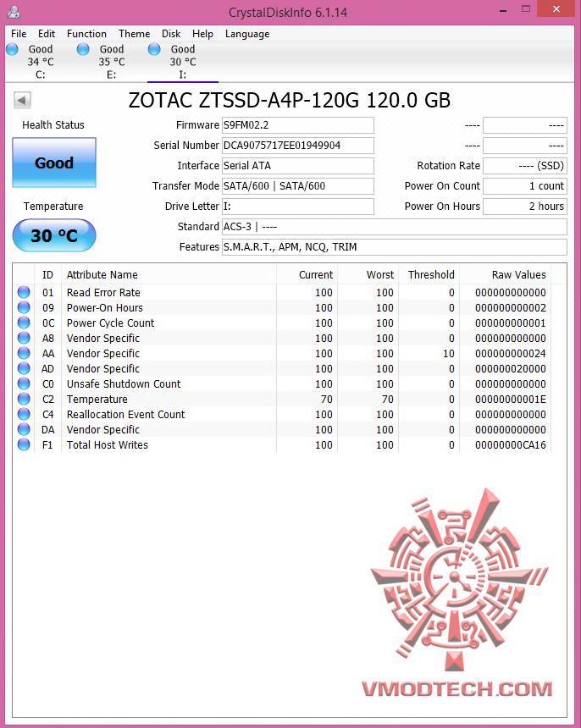Maximize the CrystalDiskInfo window
Screen dimensions: 581x728
tap(526, 8)
